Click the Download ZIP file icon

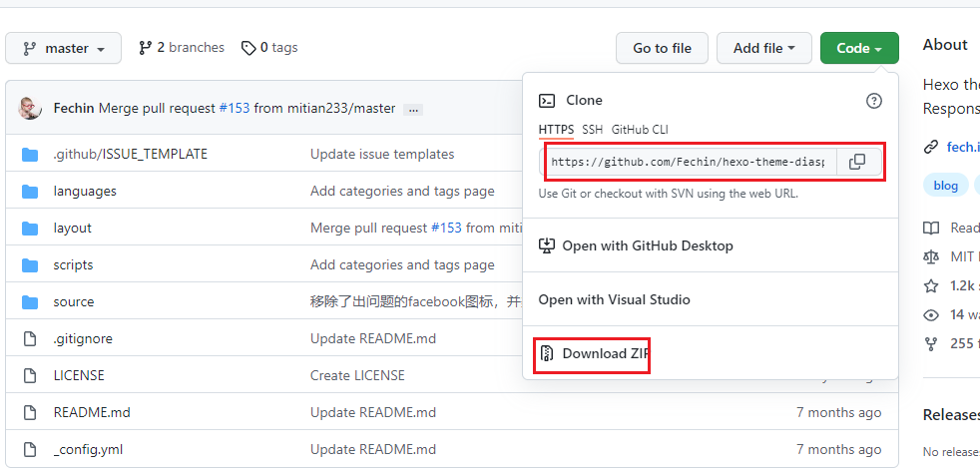[x=547, y=353]
